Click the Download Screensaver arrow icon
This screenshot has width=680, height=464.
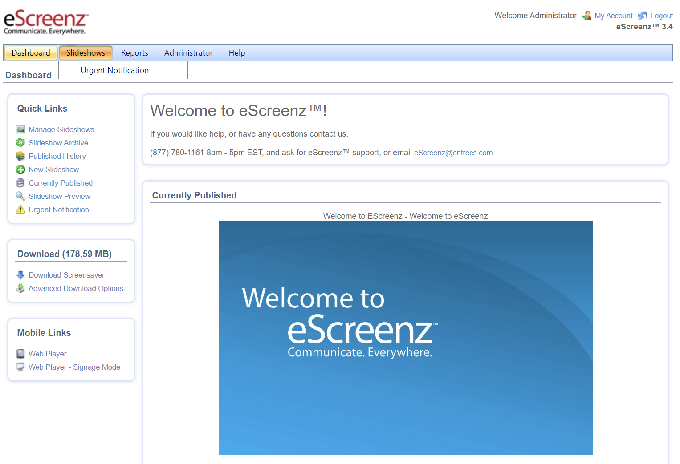(x=20, y=275)
